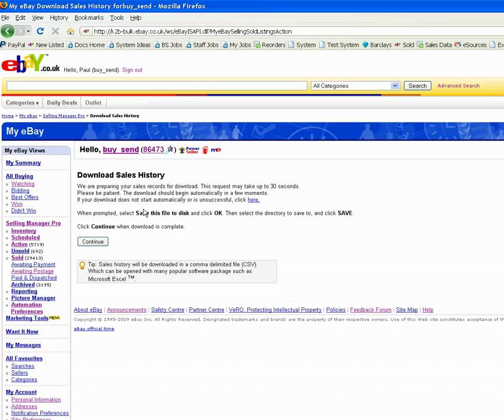Viewport: 504px width, 420px height.
Task: Click the Stop loading X icon
Action: pos(55,31)
